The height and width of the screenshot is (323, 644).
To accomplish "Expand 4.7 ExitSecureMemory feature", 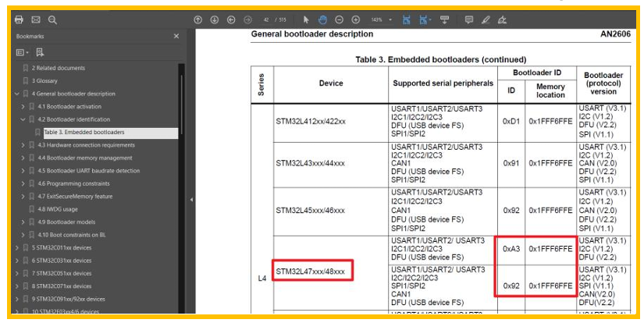I will (x=23, y=197).
